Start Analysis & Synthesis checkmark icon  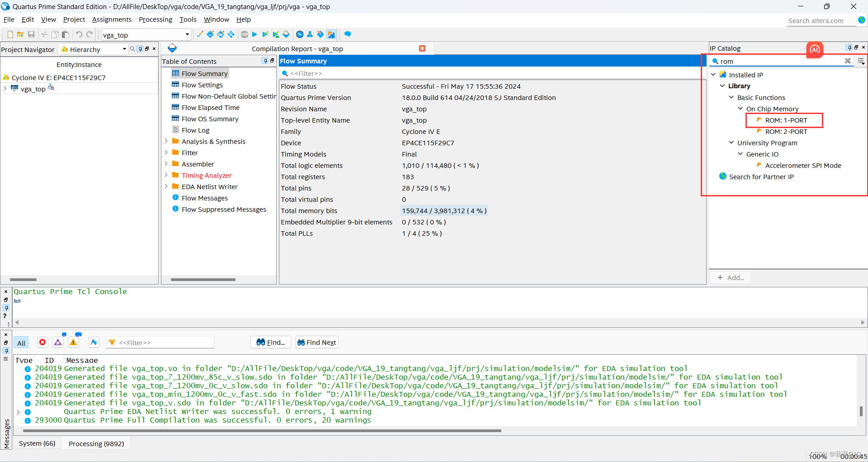coord(265,34)
